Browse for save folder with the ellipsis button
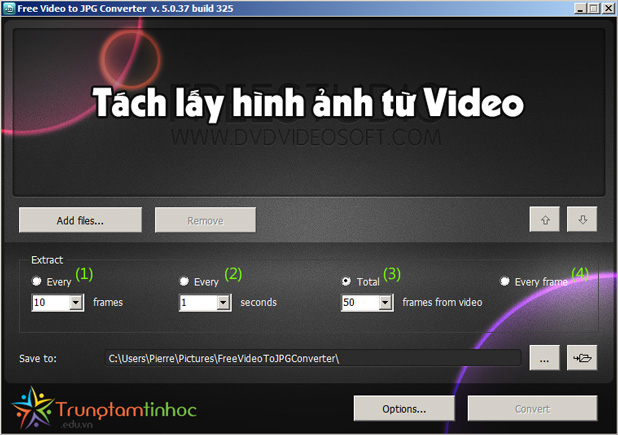 point(544,358)
